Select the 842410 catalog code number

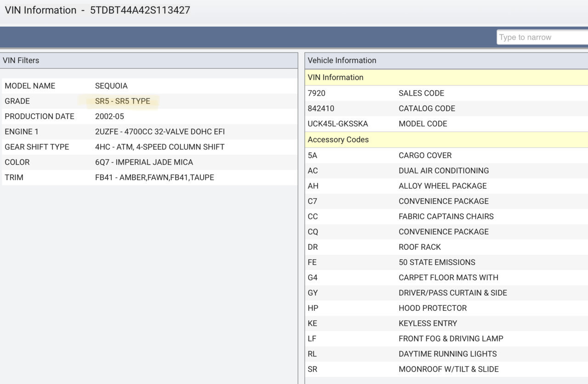[321, 108]
